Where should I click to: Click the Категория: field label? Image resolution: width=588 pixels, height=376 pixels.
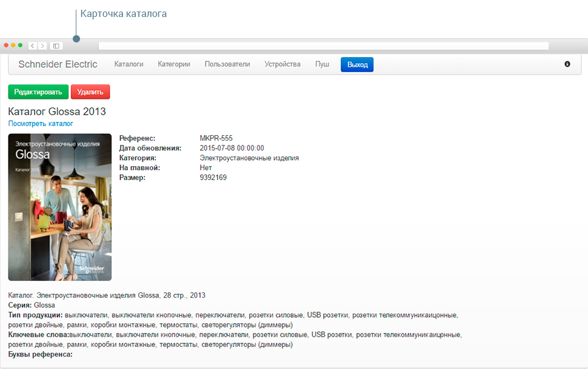(x=138, y=158)
